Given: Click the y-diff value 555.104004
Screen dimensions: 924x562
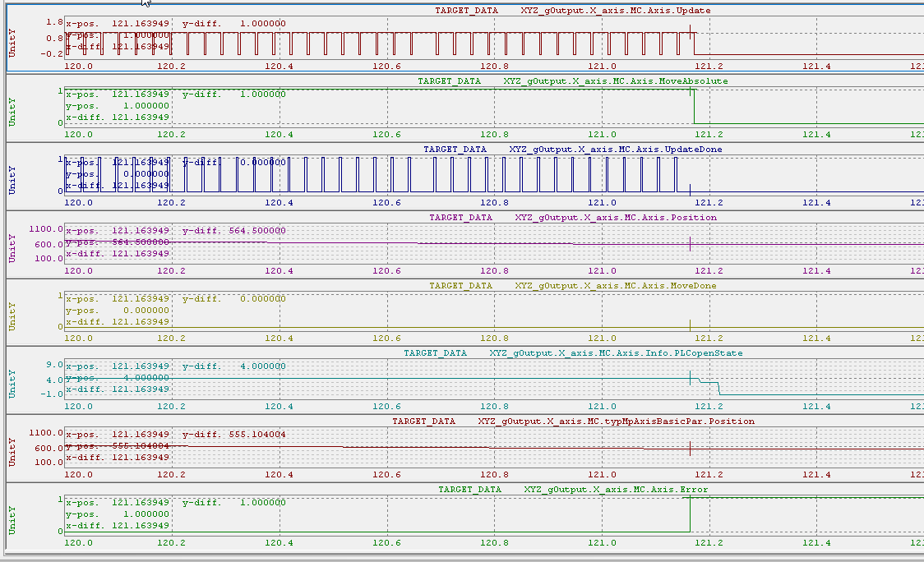Looking at the screenshot, I should coord(257,435).
